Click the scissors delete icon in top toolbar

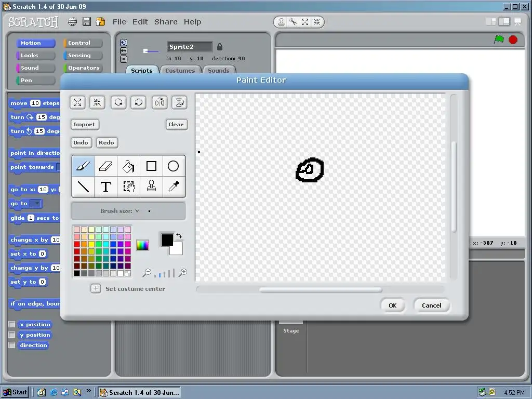293,22
